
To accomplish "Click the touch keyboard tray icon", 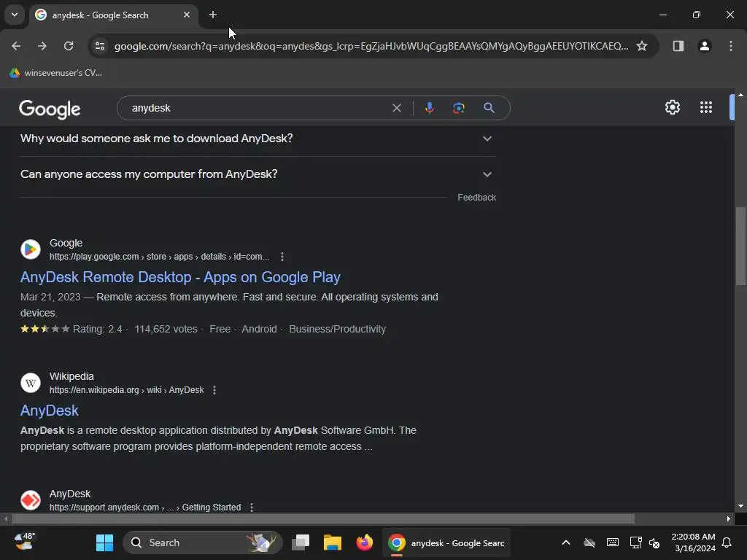I will tap(613, 542).
